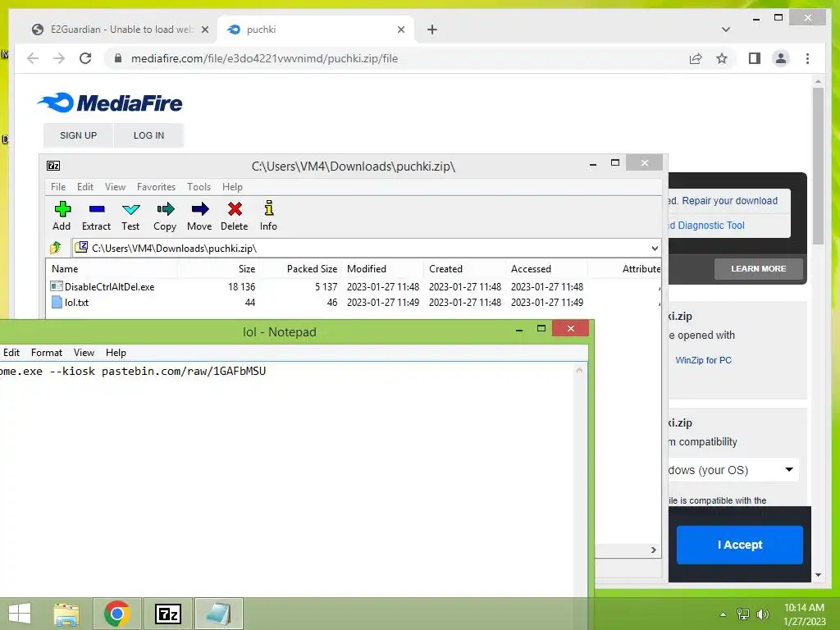Open the Edit menu in 7-Zip
The width and height of the screenshot is (840, 630).
[85, 186]
